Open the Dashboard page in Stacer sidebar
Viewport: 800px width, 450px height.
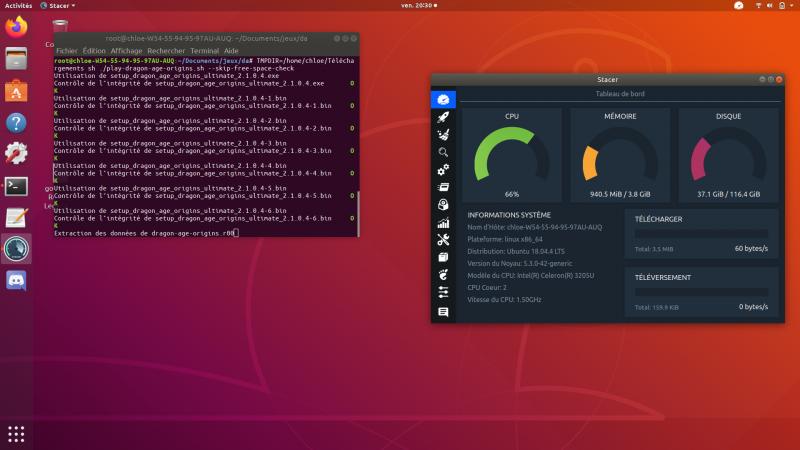[x=443, y=99]
